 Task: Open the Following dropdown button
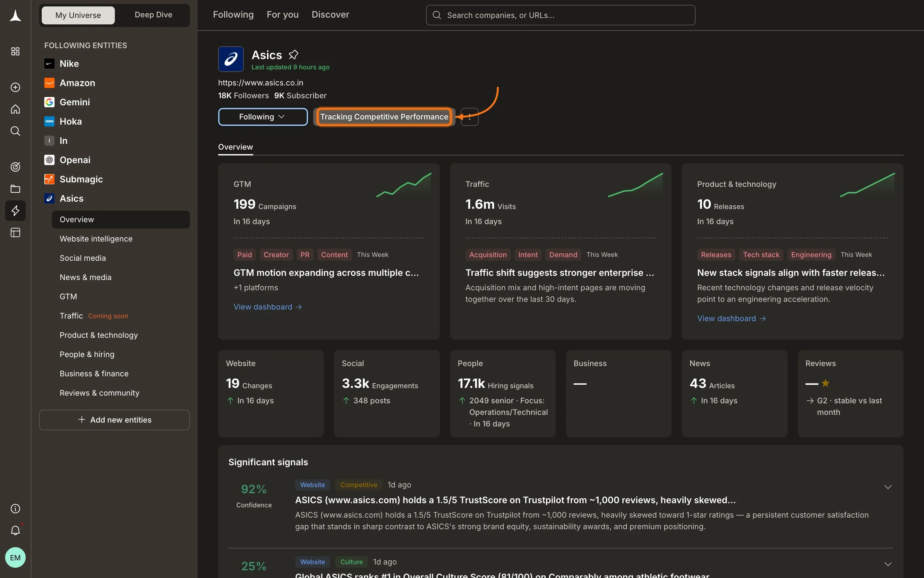point(263,117)
